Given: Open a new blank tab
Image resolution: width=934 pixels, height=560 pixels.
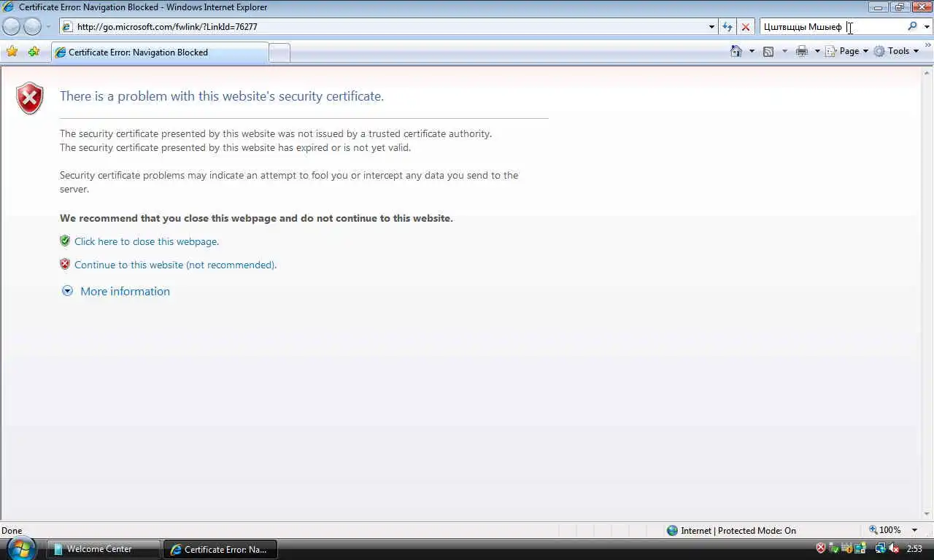Looking at the screenshot, I should (x=279, y=52).
